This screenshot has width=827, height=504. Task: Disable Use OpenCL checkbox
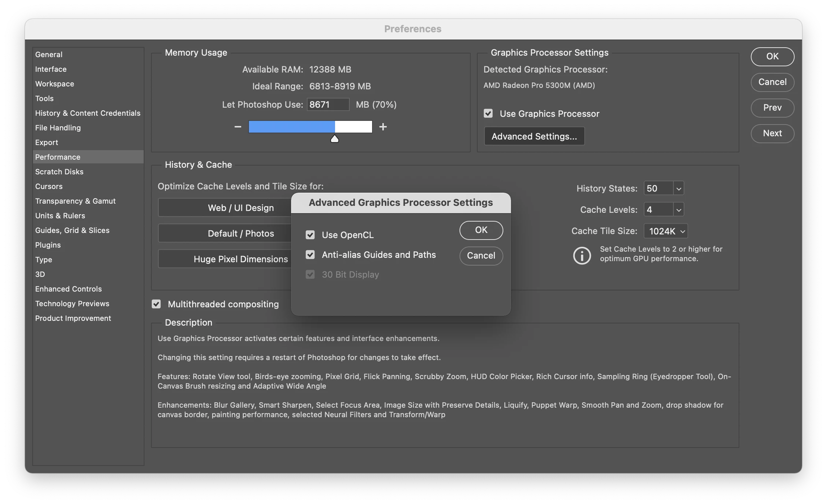coord(310,235)
